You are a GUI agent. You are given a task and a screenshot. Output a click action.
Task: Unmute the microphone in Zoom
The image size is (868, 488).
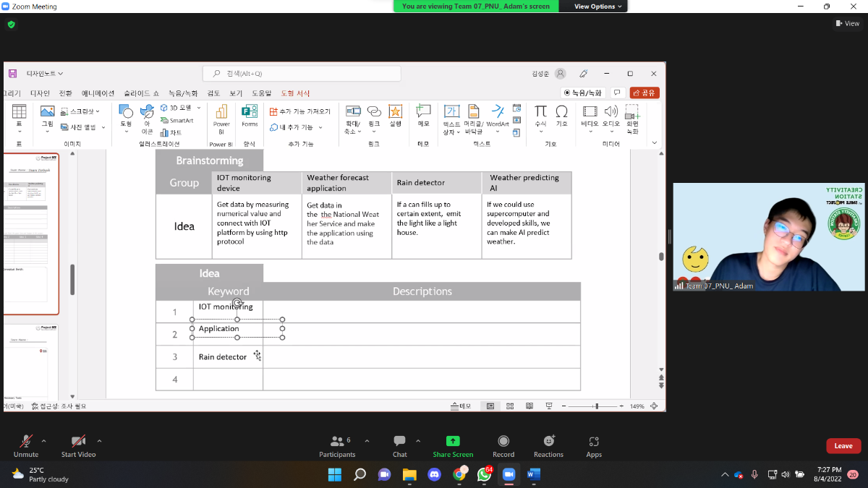point(26,442)
